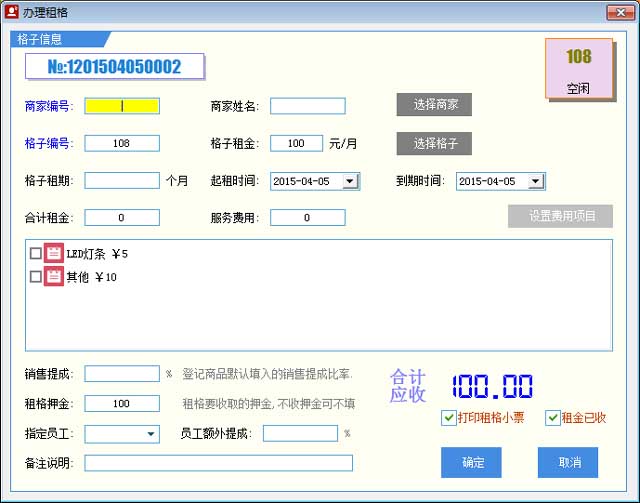This screenshot has height=503, width=640.
Task: Focus the yellow 商家编号 field
Action: point(122,106)
